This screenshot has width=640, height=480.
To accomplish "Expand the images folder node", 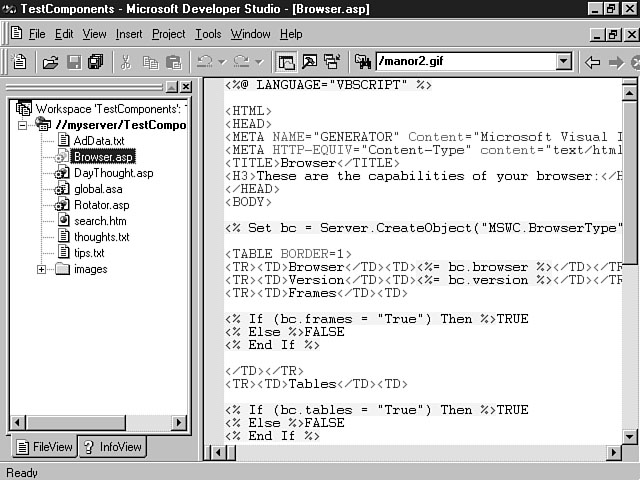I will (42, 269).
